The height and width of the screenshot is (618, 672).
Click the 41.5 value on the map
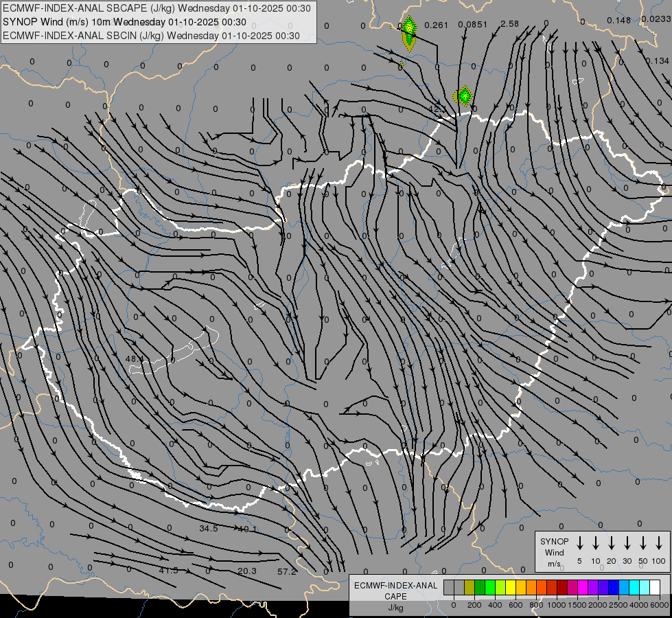tap(168, 571)
